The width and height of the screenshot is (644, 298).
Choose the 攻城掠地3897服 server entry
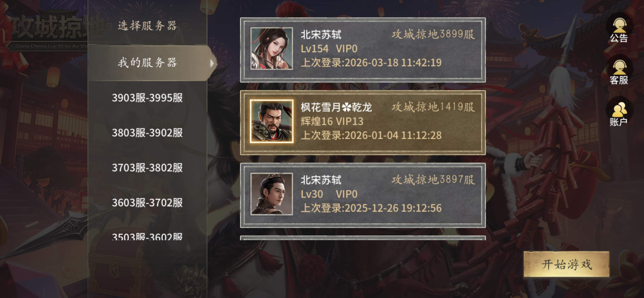pyautogui.click(x=363, y=195)
